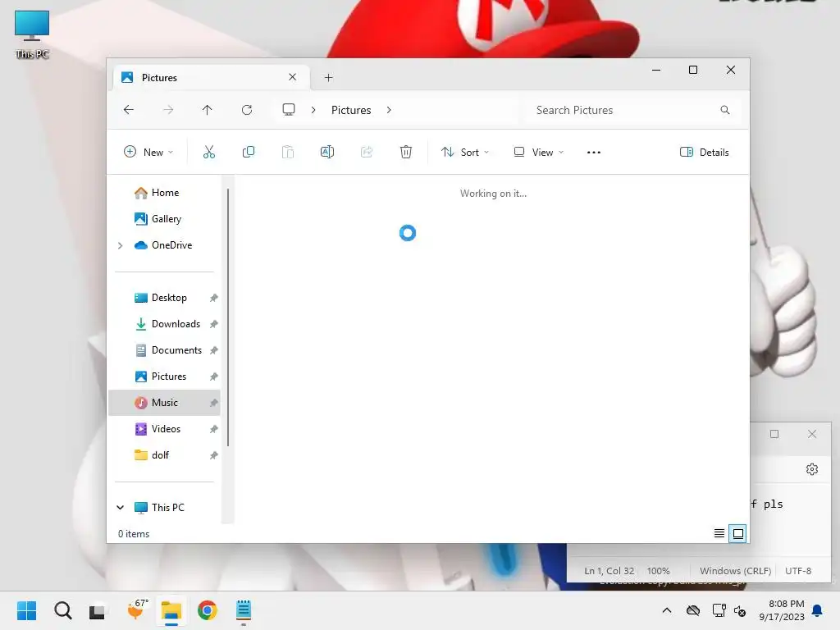Open taskbar Search

click(x=62, y=610)
